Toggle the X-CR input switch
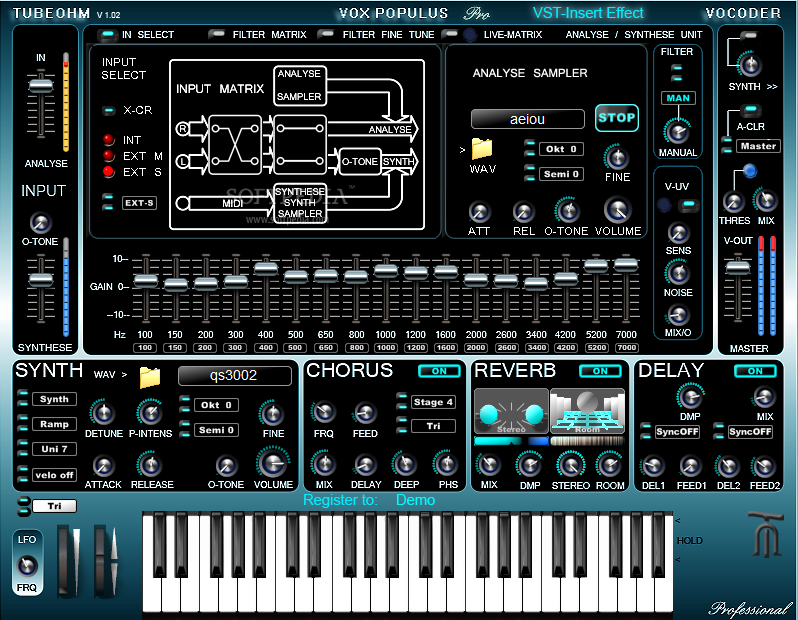 coord(108,110)
